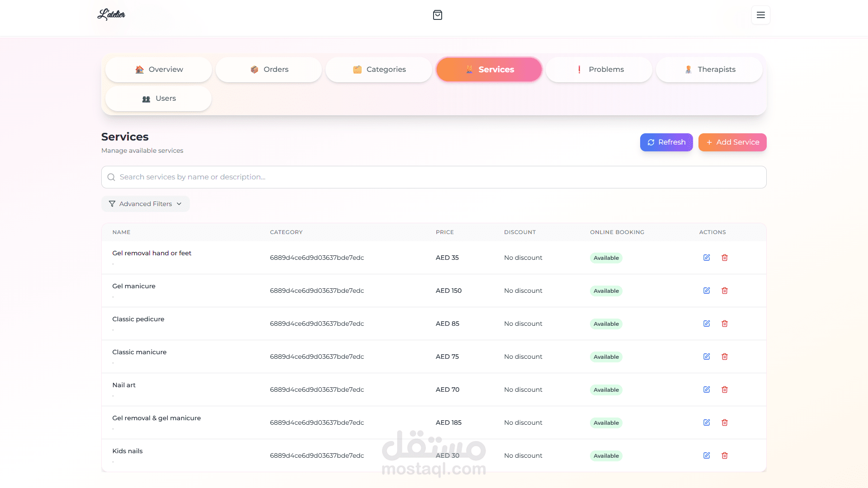Click trash icon for Gel removal hand or feet

pos(725,258)
